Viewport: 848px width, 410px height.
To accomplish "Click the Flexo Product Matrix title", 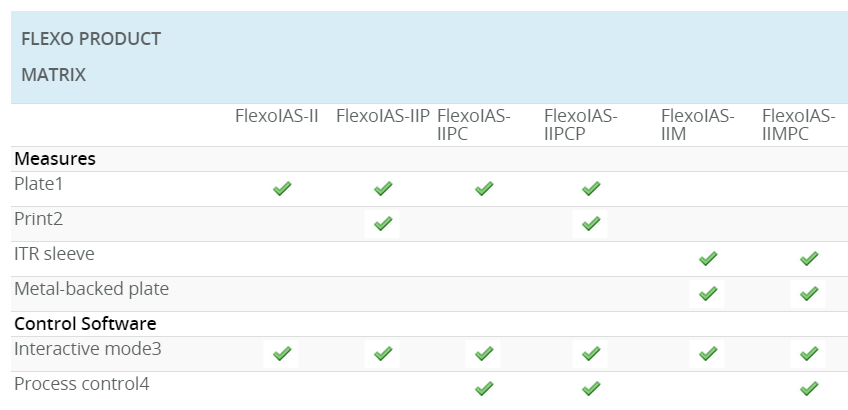I will (x=91, y=57).
